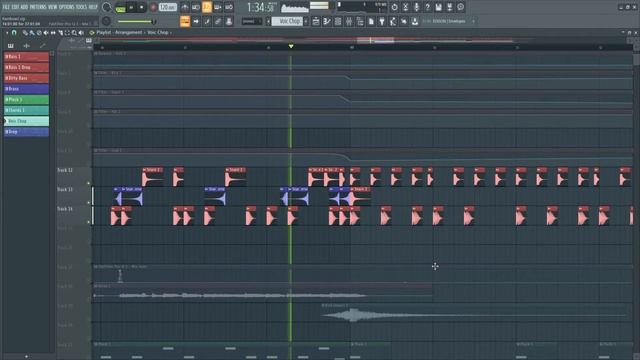Click the close all windows icon
This screenshot has width=640, height=360.
pyautogui.click(x=404, y=21)
